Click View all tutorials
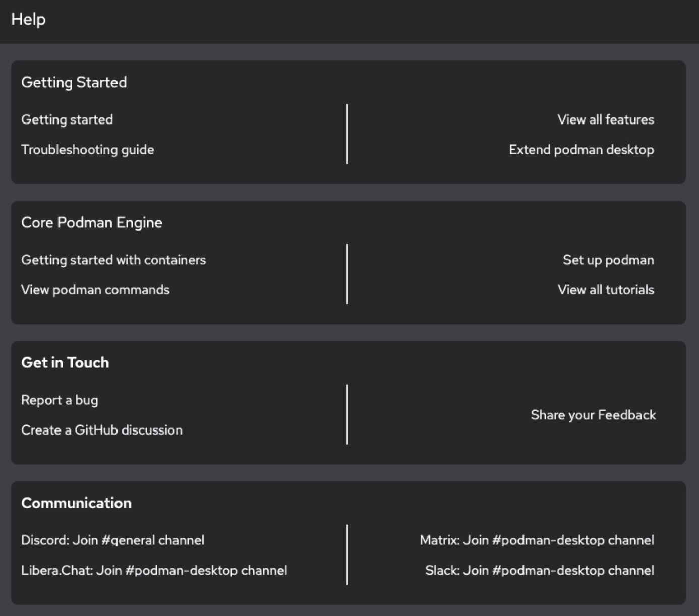 [606, 290]
